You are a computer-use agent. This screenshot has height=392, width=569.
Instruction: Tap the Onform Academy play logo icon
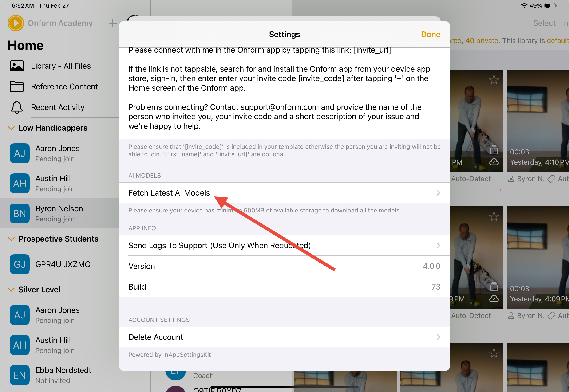point(16,23)
